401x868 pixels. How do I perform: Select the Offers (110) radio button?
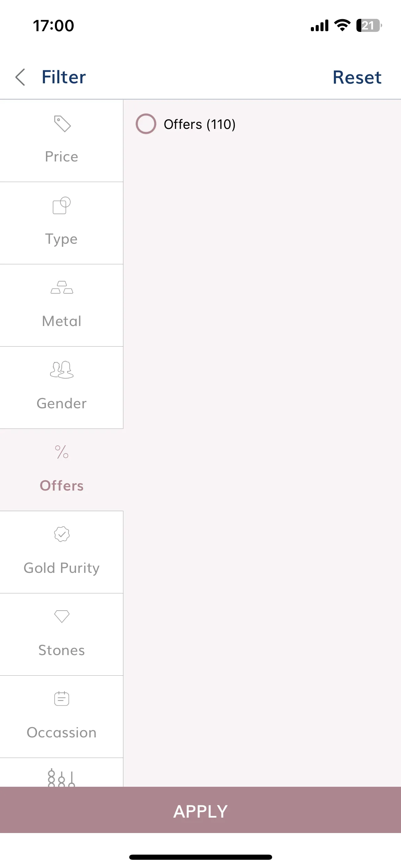(x=146, y=124)
